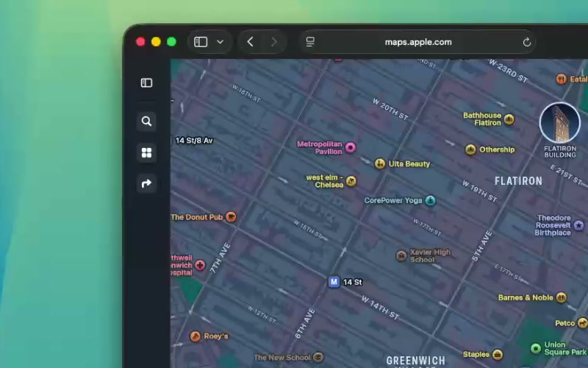This screenshot has height=368, width=588.
Task: Select the Petco map pin
Action: [582, 323]
